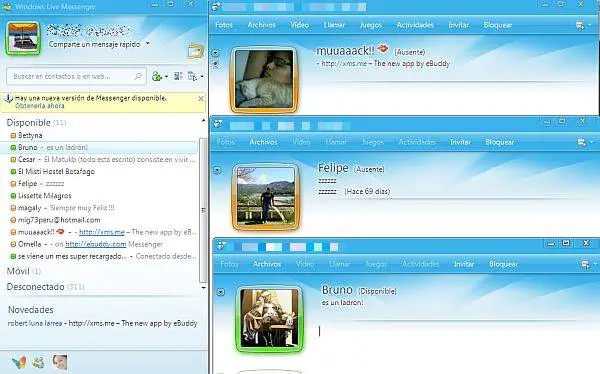
Task: Click the xms.me link in the muuaaack!! window
Action: (344, 64)
